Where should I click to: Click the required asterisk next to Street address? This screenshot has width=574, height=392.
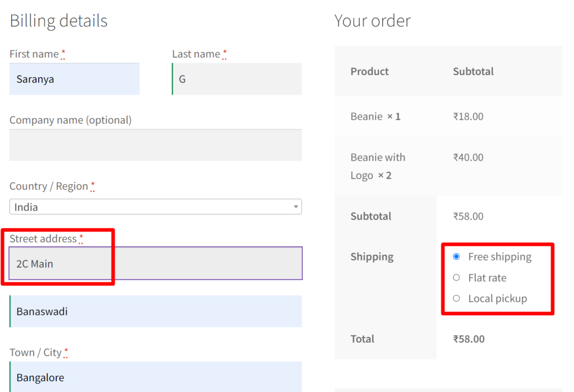coord(81,236)
